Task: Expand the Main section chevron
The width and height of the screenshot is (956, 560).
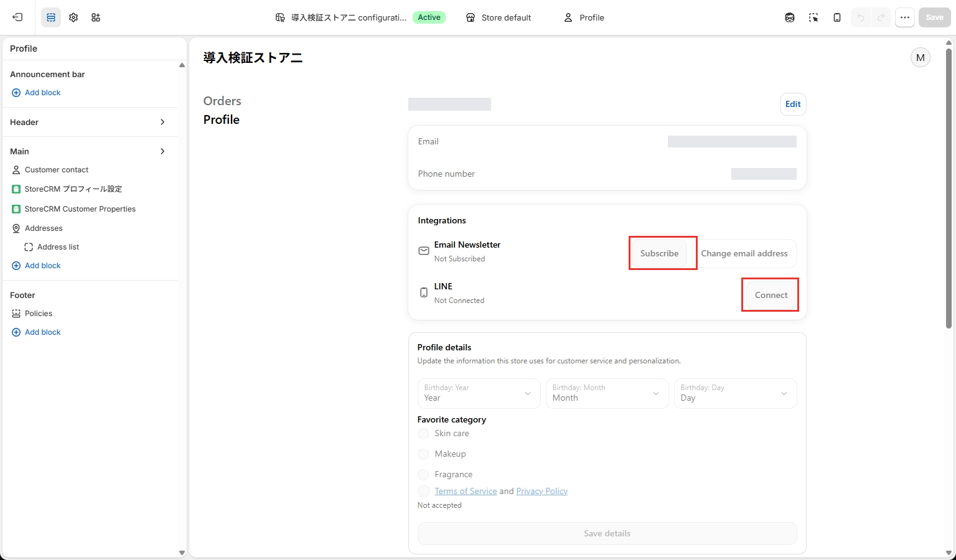Action: point(162,151)
